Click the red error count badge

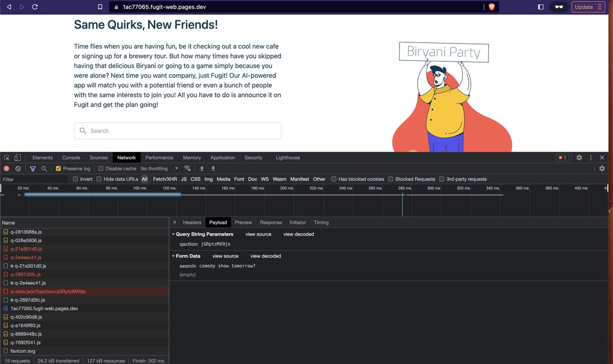pyautogui.click(x=562, y=158)
